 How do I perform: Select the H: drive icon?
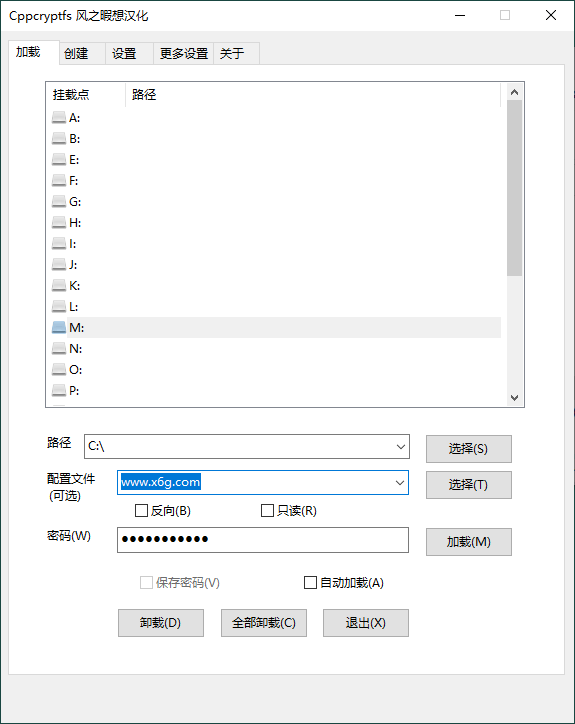(59, 223)
